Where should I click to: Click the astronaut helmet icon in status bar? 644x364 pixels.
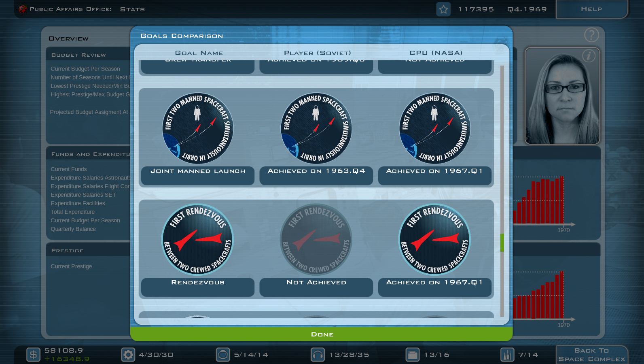pos(223,355)
